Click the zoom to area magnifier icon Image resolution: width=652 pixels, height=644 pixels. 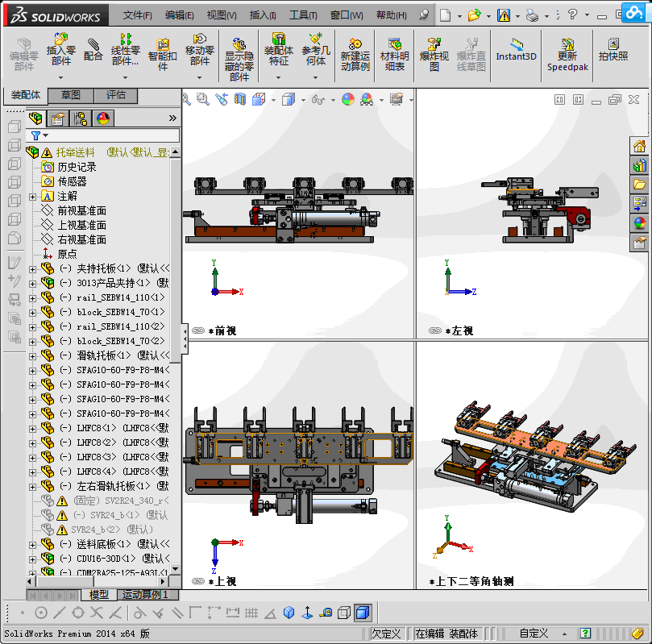[203, 99]
